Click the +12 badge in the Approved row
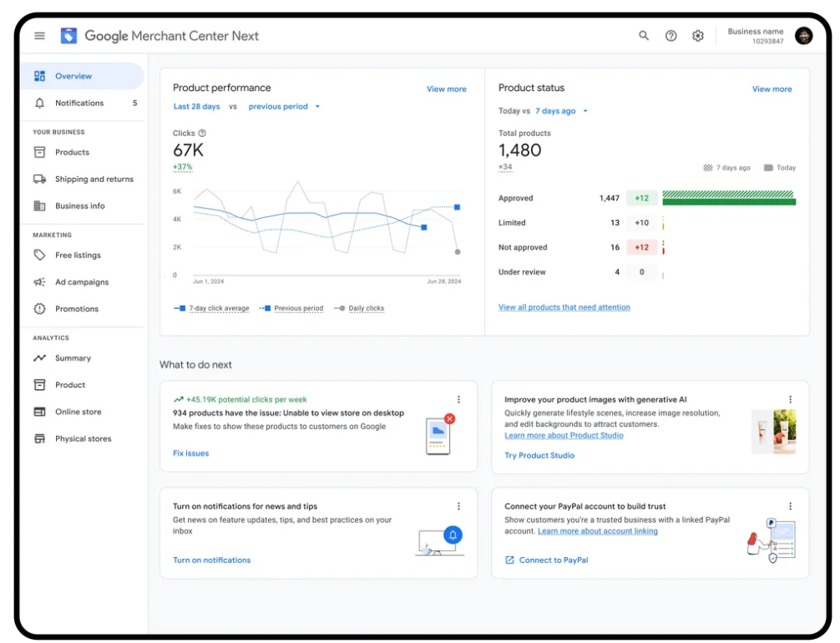The width and height of the screenshot is (840, 643). [641, 198]
